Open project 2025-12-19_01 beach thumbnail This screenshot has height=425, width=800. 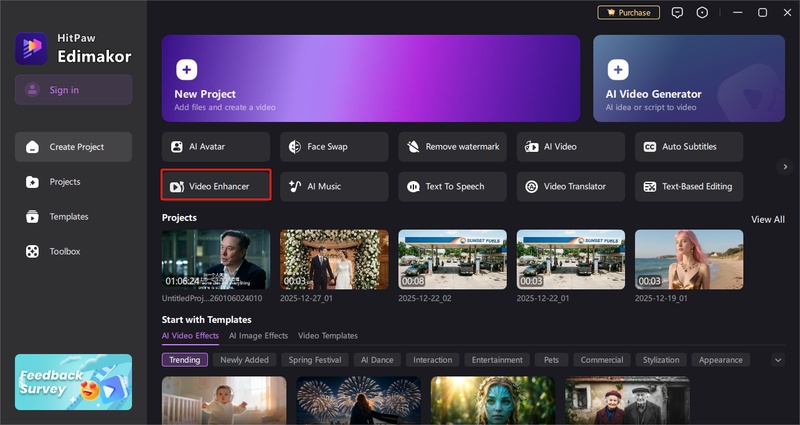689,260
